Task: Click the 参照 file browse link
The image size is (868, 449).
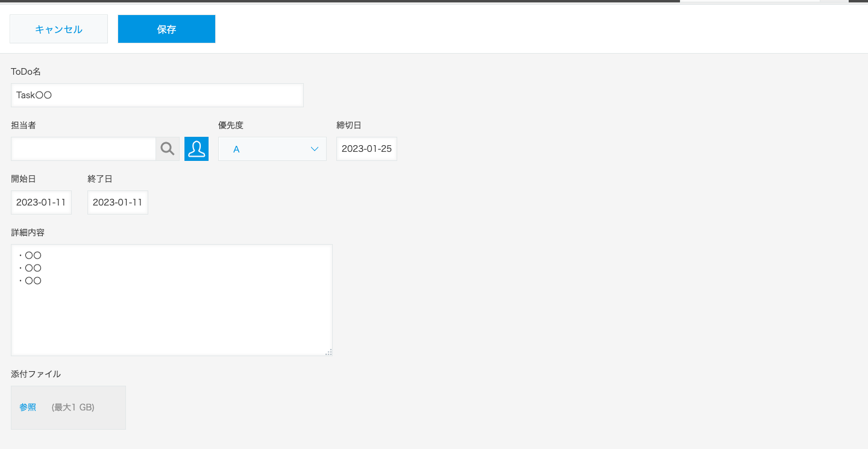Action: 28,407
